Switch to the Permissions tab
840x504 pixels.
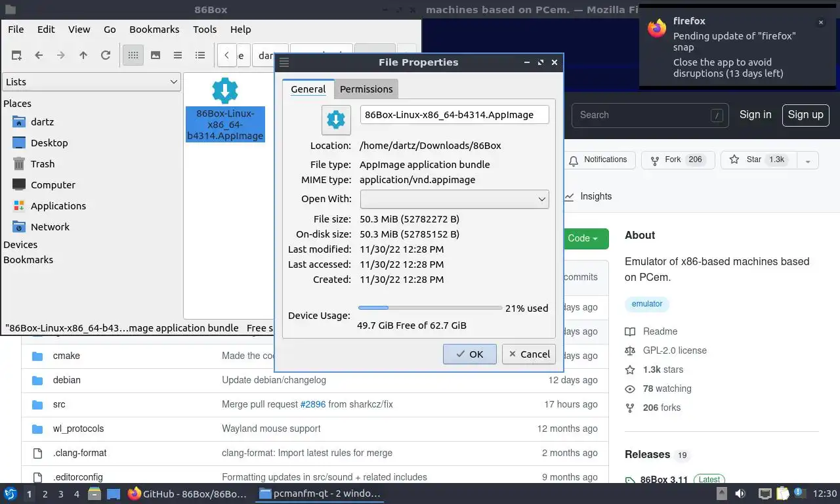[366, 89]
